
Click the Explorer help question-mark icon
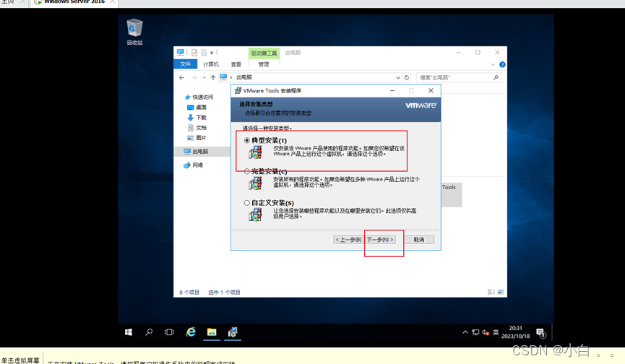pyautogui.click(x=502, y=64)
